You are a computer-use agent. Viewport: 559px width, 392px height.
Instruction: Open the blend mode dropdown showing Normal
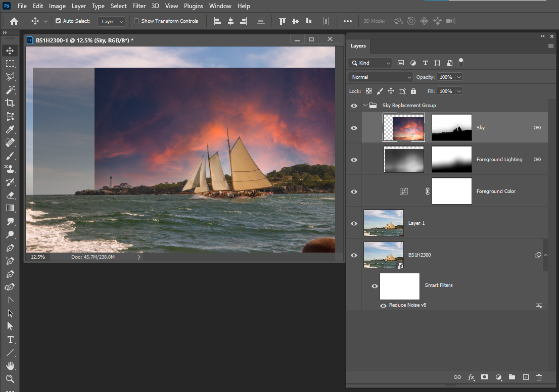[x=380, y=77]
